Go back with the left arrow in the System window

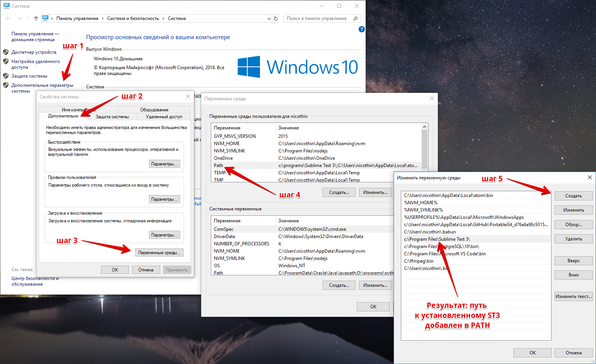tap(8, 18)
